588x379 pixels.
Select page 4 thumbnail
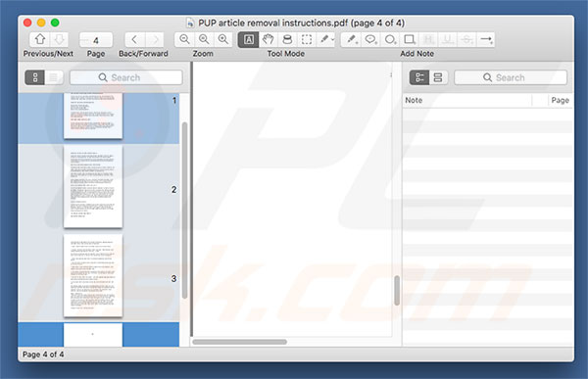(93, 335)
